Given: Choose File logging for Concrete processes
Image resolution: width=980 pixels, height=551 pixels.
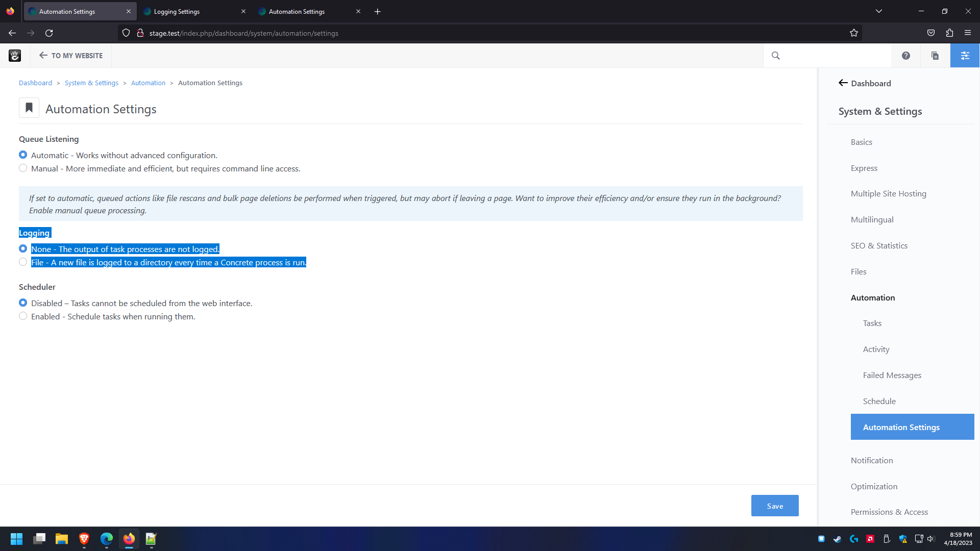Looking at the screenshot, I should [23, 262].
